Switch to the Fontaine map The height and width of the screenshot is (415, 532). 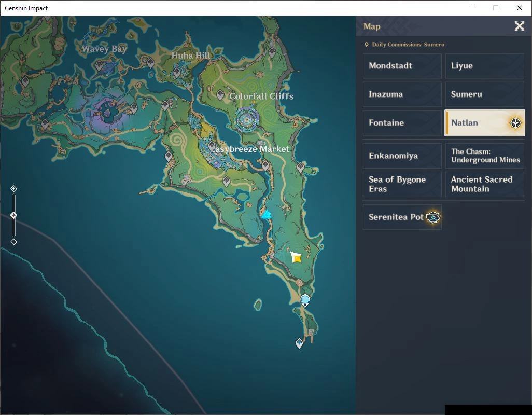tap(402, 123)
